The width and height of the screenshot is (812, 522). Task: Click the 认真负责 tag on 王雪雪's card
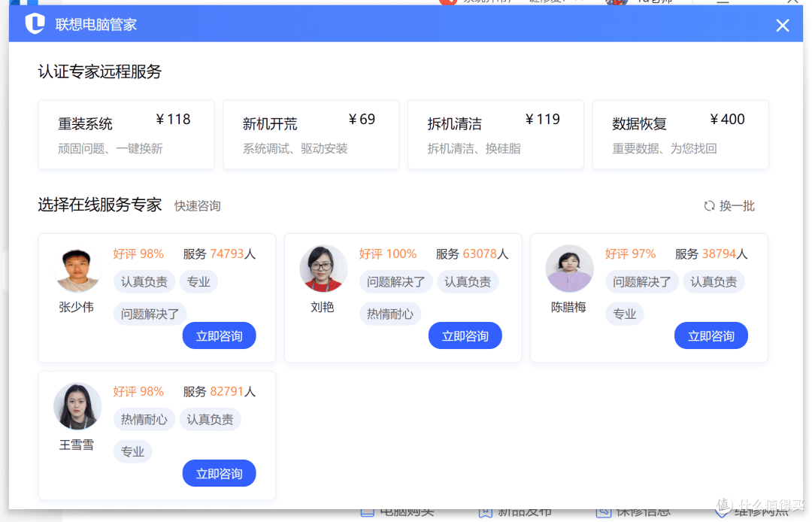pos(210,420)
